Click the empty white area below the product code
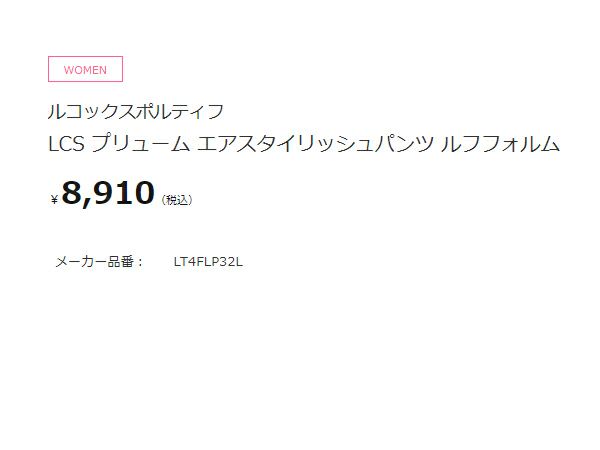Viewport: 600px width, 450px height. pyautogui.click(x=300, y=360)
